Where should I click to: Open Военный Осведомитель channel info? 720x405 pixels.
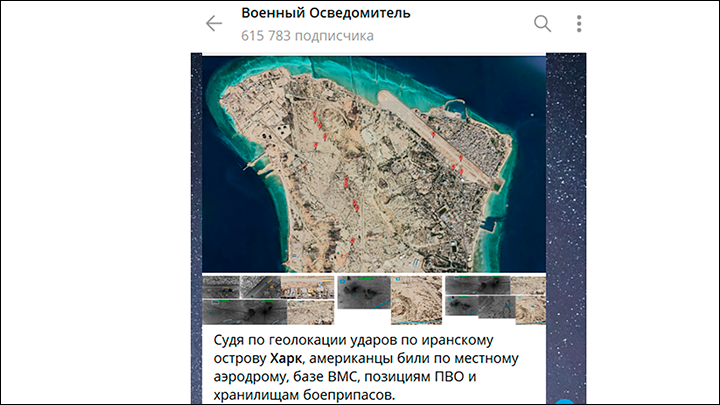(325, 14)
